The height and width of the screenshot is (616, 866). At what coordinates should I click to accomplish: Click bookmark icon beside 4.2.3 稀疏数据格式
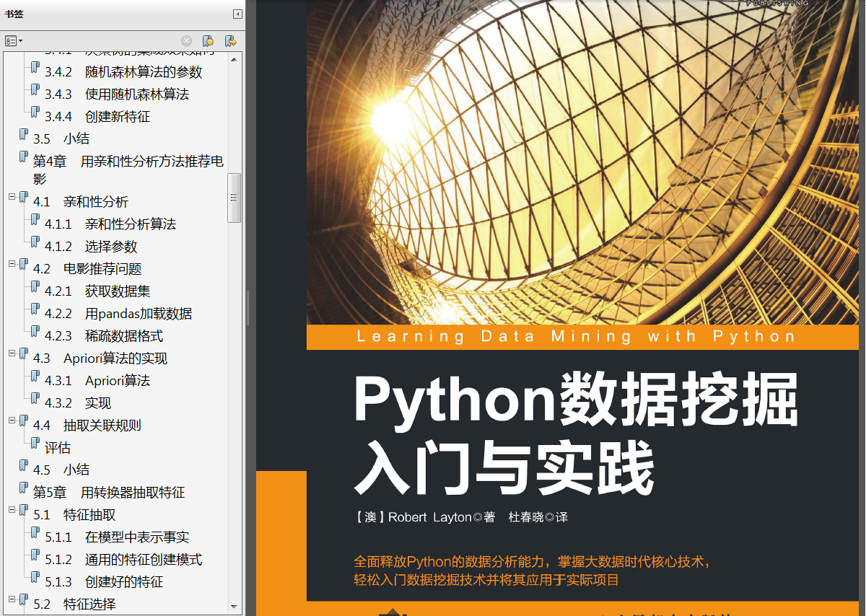[35, 332]
